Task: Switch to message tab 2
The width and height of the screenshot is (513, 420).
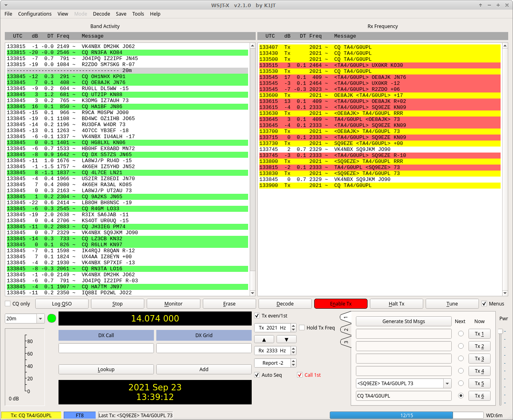Action: pyautogui.click(x=346, y=330)
